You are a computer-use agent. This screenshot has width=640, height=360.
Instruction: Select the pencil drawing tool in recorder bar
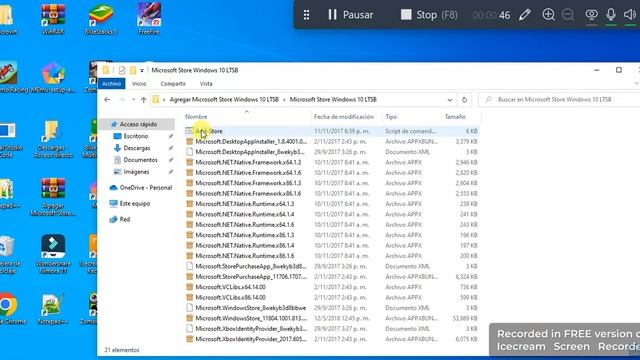524,15
